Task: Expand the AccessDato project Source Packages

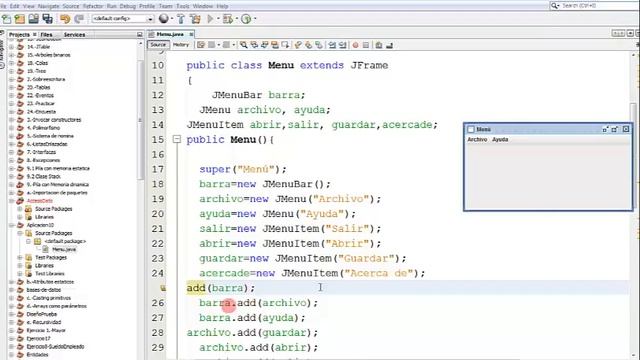Action: tap(20, 209)
